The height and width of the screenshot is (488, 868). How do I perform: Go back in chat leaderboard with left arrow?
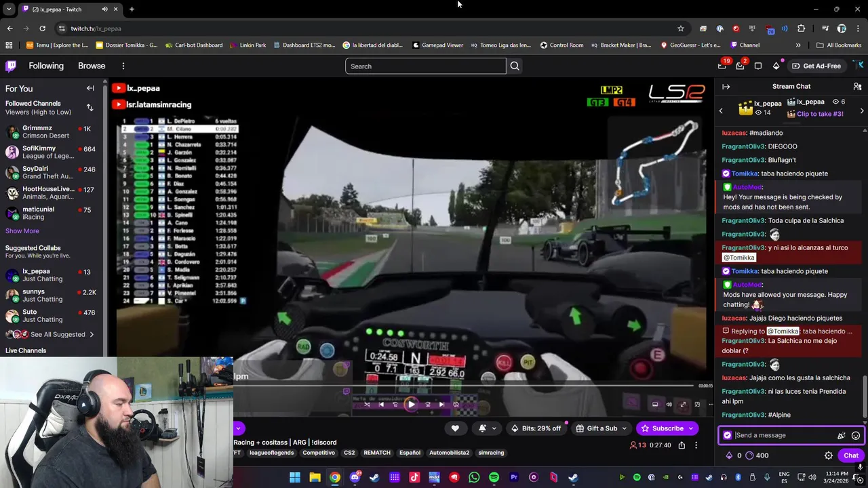click(x=721, y=110)
